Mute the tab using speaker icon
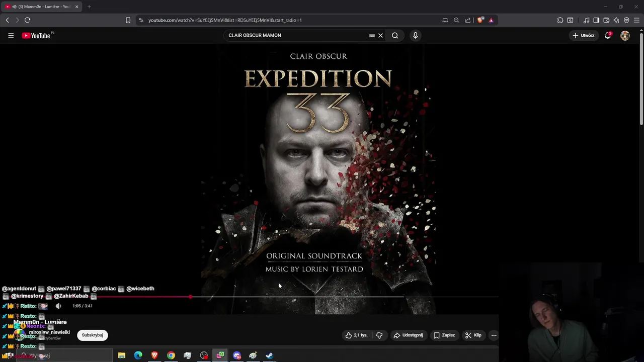Image resolution: width=644 pixels, height=362 pixels. [x=14, y=7]
